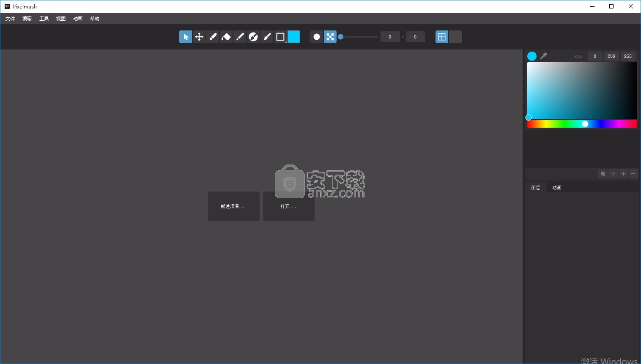Open the rectangle shape tool dropdown
Image resolution: width=641 pixels, height=364 pixels.
click(280, 37)
